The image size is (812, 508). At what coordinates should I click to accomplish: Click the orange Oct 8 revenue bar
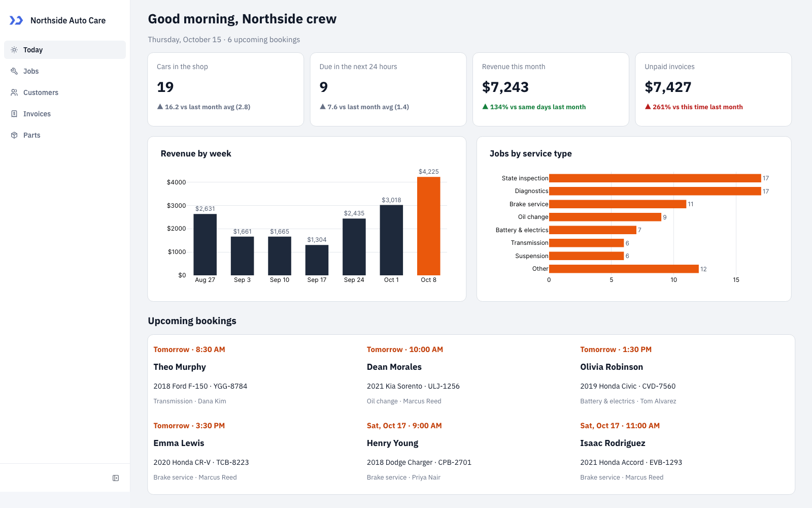point(428,226)
